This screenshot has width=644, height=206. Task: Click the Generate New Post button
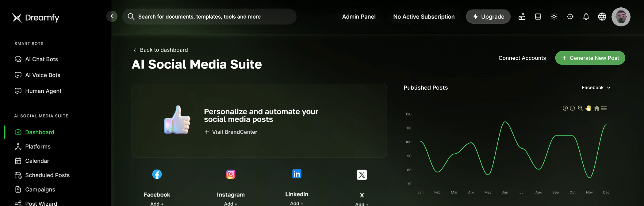point(590,58)
